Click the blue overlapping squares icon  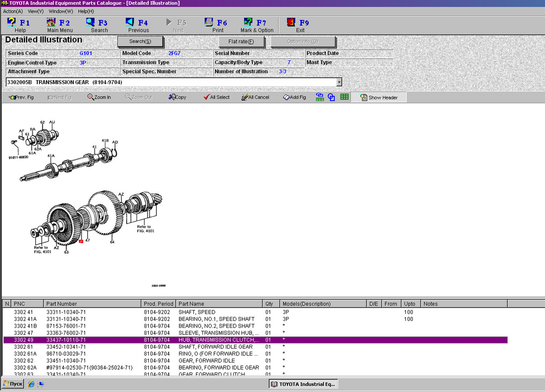tap(331, 97)
